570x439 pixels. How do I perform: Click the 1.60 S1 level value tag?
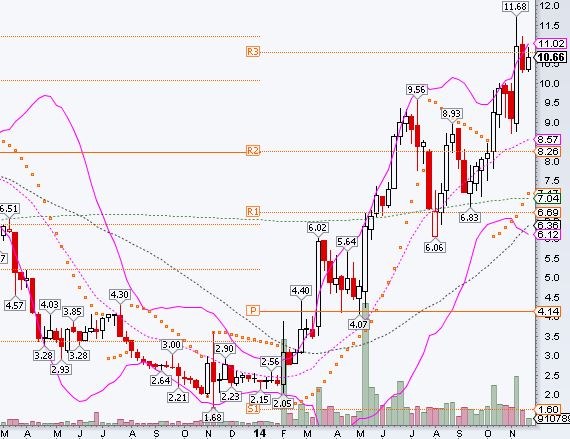pyautogui.click(x=548, y=410)
